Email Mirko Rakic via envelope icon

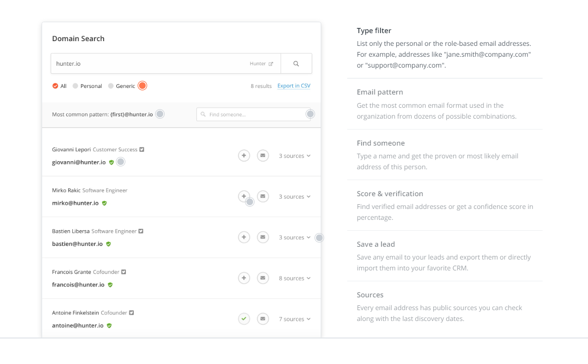pyautogui.click(x=263, y=196)
